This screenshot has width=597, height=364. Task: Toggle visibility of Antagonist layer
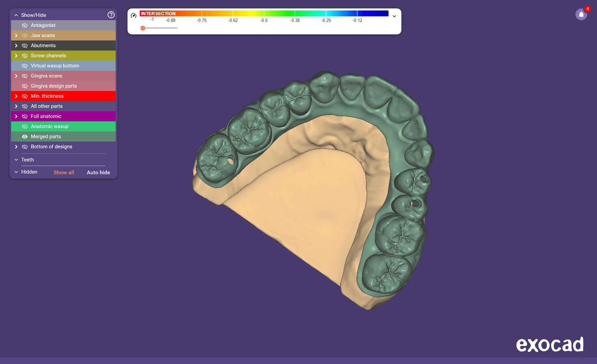(25, 25)
